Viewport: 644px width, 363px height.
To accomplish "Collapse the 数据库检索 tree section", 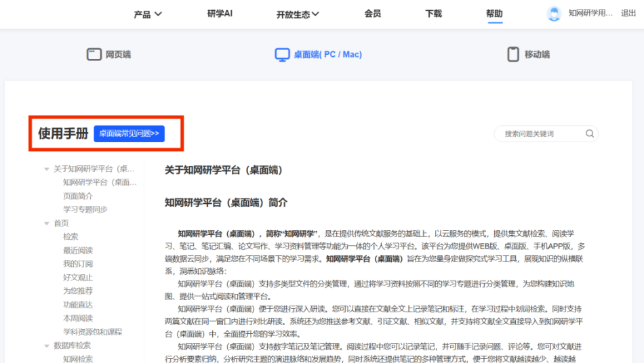I will [47, 345].
